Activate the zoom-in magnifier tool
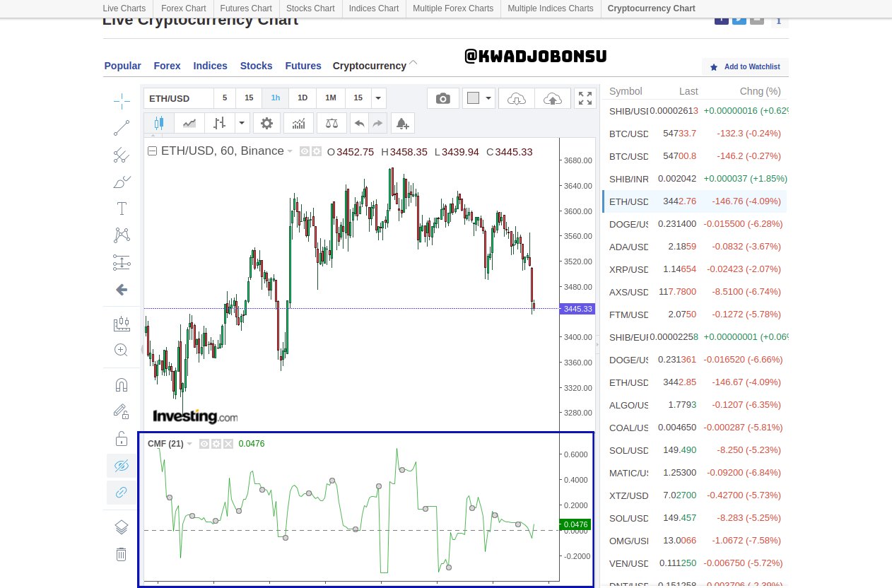The image size is (892, 588). tap(122, 350)
